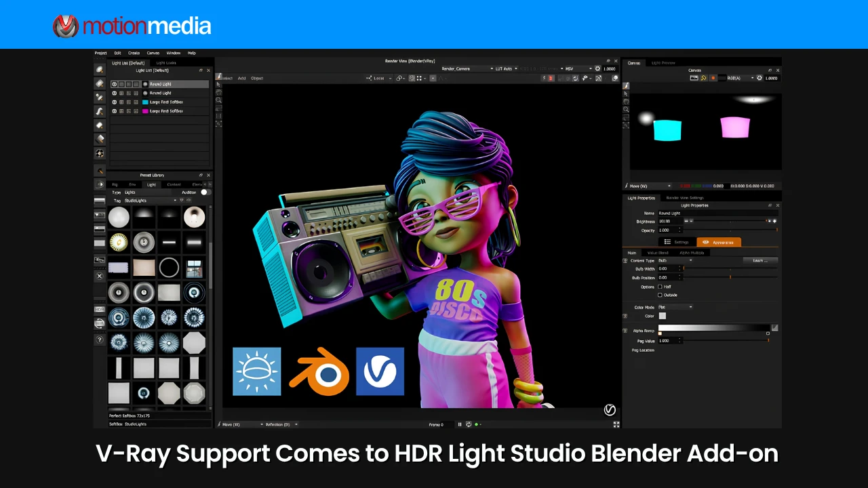This screenshot has width=868, height=488.
Task: Click the Name field showing Round Light
Action: click(x=717, y=213)
